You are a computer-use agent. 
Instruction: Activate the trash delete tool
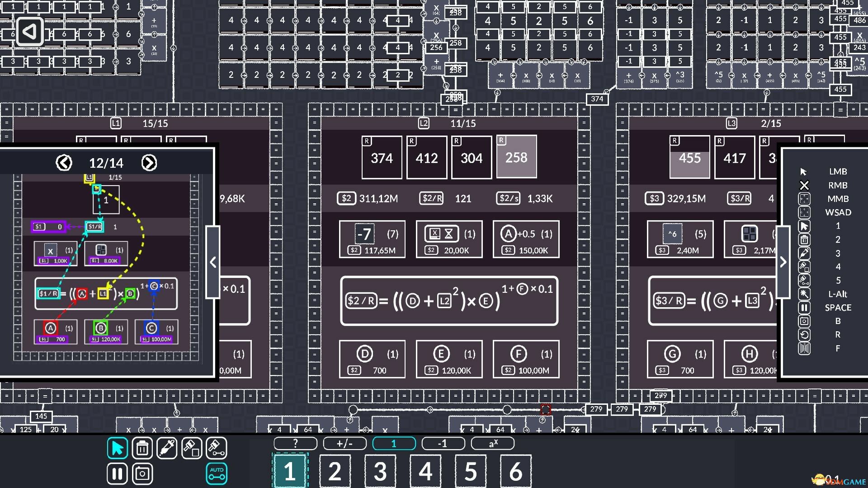[x=142, y=448]
